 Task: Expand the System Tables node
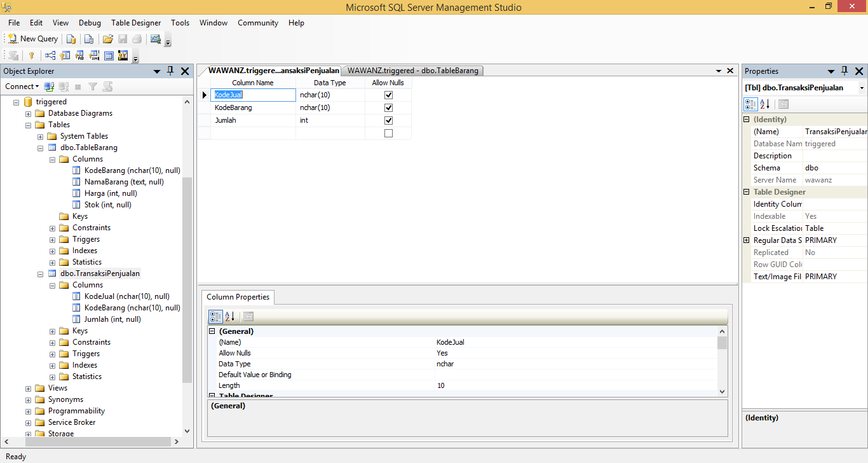pos(41,136)
